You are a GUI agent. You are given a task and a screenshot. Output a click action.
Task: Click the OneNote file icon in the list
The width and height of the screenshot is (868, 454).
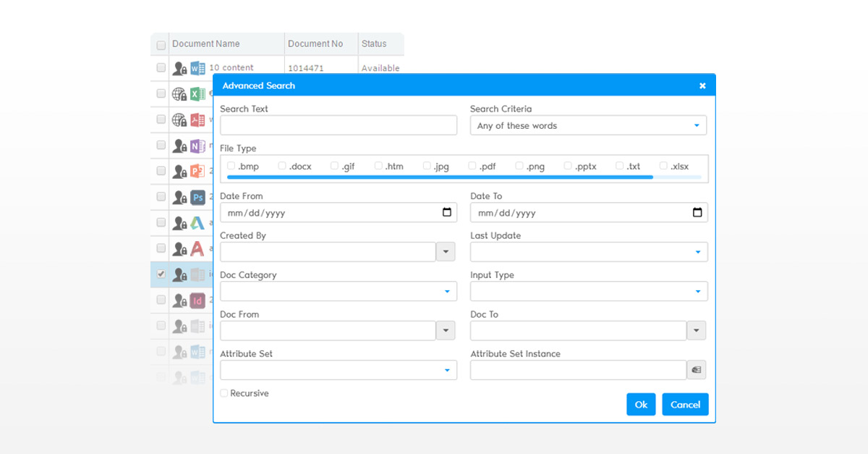coord(197,144)
